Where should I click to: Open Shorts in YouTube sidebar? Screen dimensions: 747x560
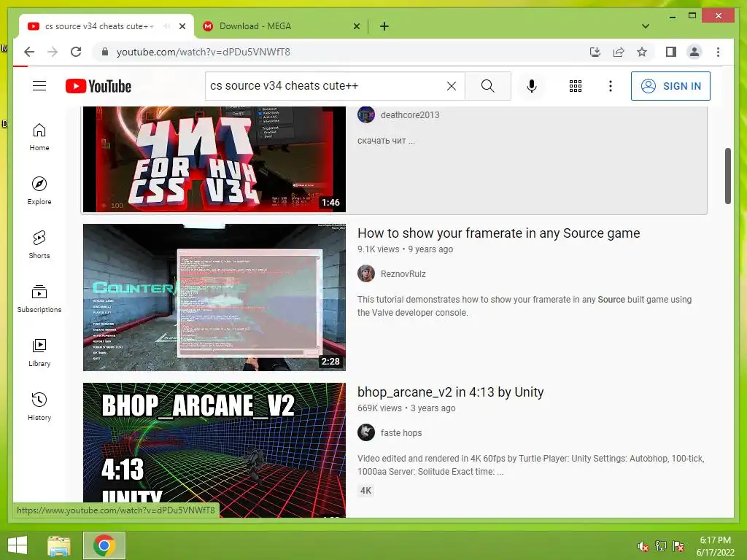[39, 245]
